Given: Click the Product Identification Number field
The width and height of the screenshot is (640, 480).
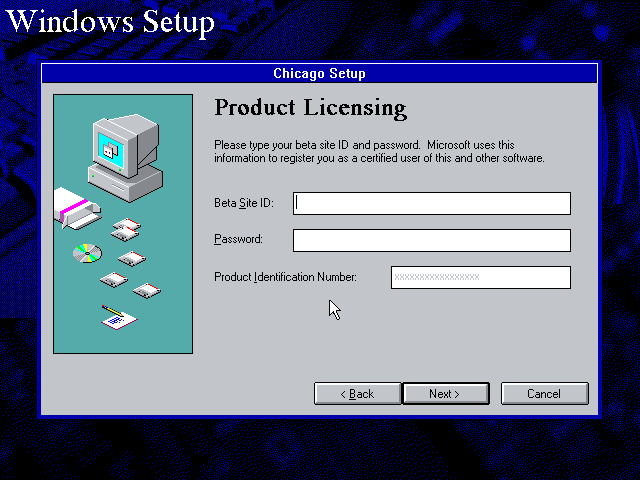Looking at the screenshot, I should pos(481,277).
